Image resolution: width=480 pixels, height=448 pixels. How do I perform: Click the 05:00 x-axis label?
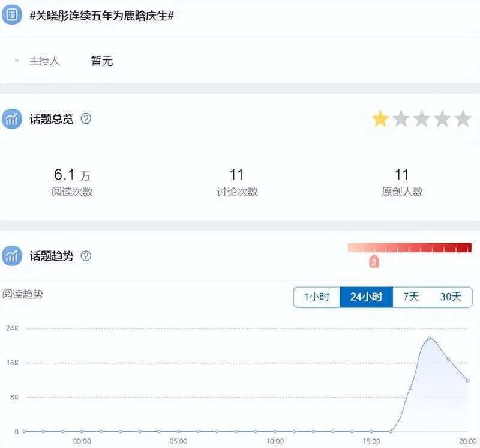tap(178, 441)
